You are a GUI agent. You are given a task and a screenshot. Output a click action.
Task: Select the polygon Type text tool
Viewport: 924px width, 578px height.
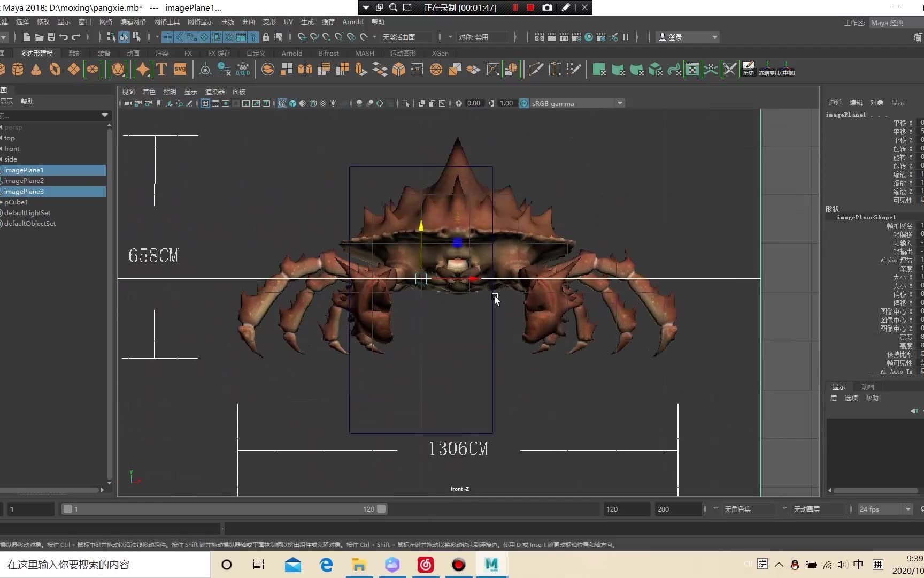pos(161,70)
